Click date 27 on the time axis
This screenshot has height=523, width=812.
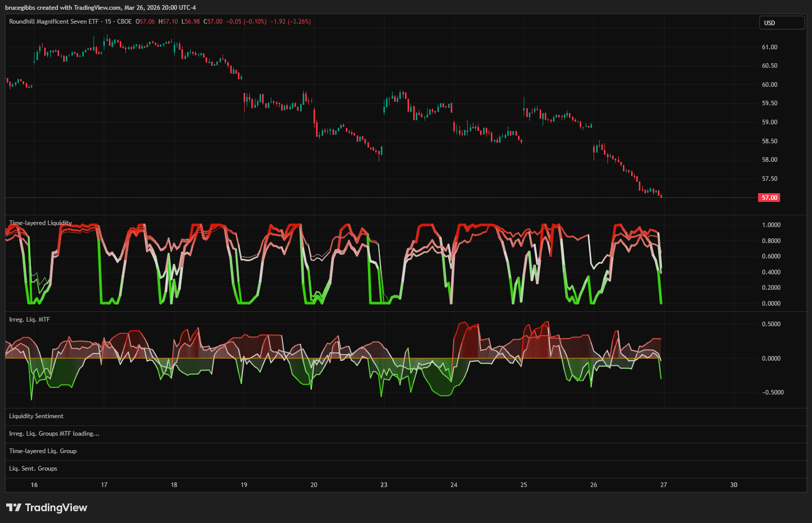pos(663,485)
